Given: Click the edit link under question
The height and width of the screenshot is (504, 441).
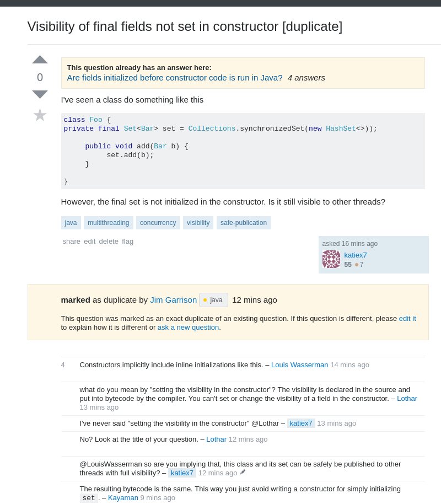Looking at the screenshot, I should tap(90, 242).
